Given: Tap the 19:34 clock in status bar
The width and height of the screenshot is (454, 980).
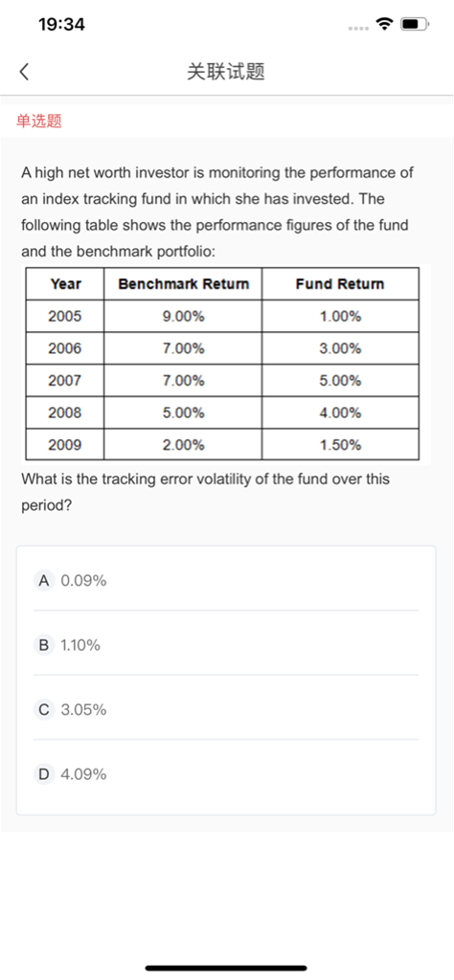Looking at the screenshot, I should tap(61, 25).
